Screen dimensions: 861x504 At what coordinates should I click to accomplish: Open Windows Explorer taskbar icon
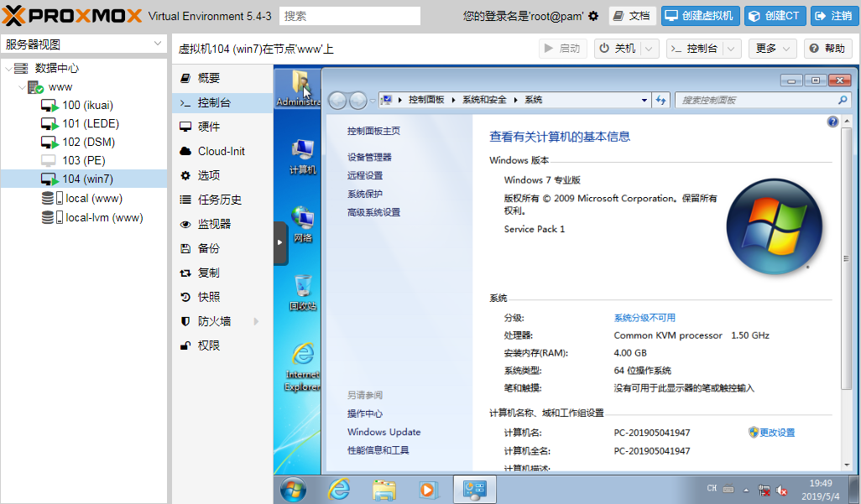pos(384,490)
